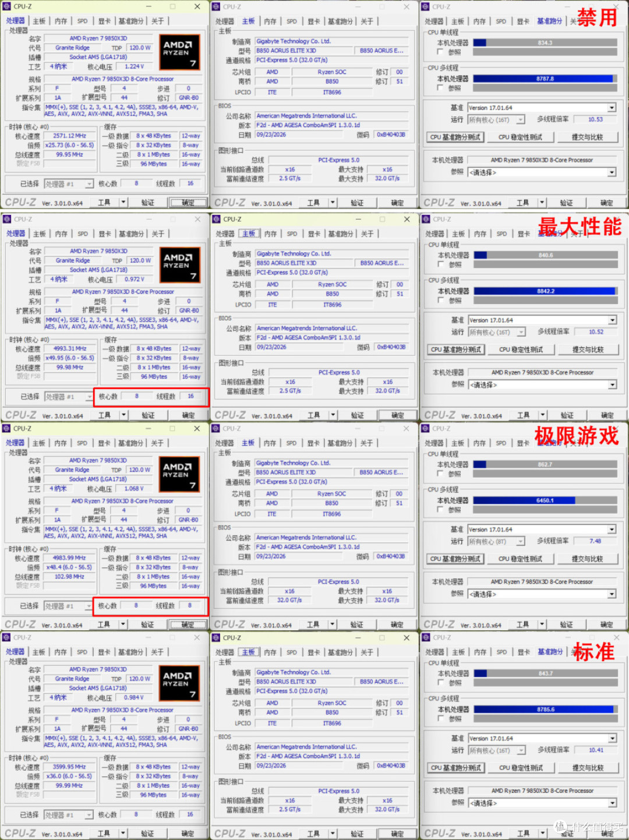Click the AMD Ryzen logo beside core voltage 1.224 V
Viewport: 629px width, 840px height.
point(180,52)
